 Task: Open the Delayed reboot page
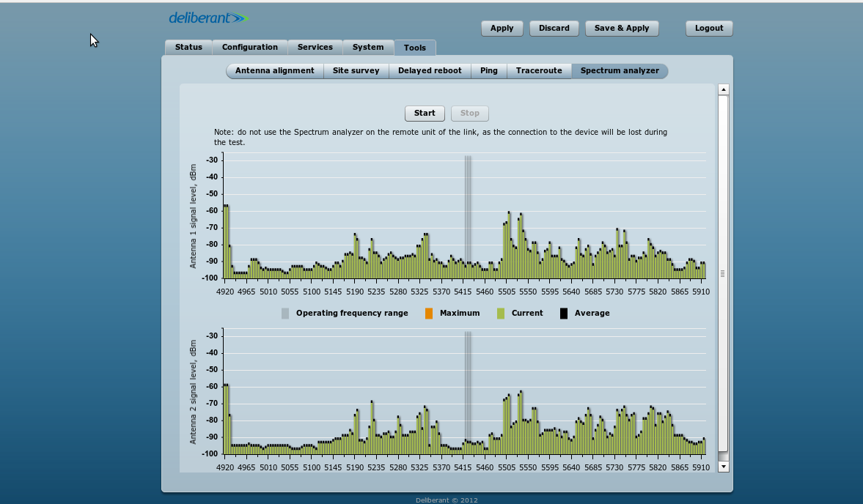(x=430, y=71)
